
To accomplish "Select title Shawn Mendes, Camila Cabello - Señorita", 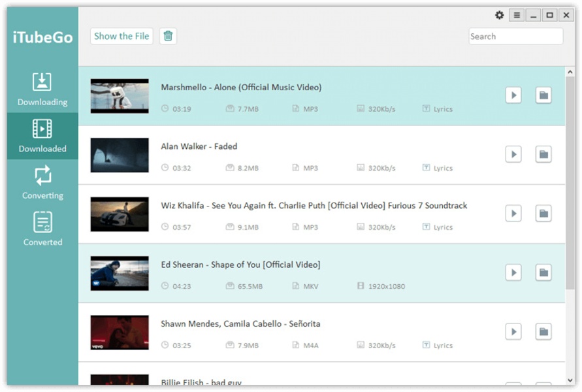I will (x=240, y=323).
